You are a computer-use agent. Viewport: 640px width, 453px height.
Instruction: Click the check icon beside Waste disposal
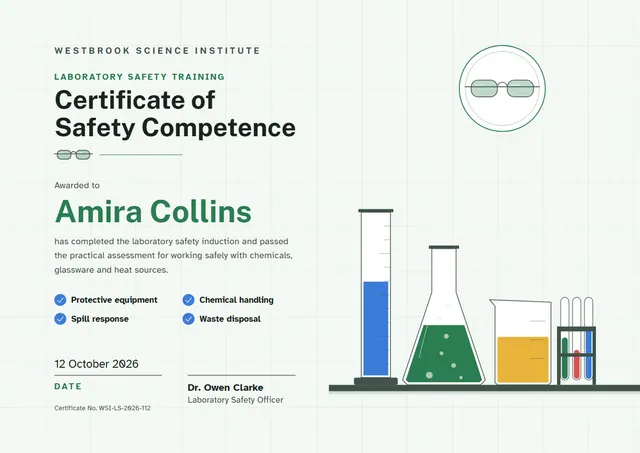click(x=188, y=319)
